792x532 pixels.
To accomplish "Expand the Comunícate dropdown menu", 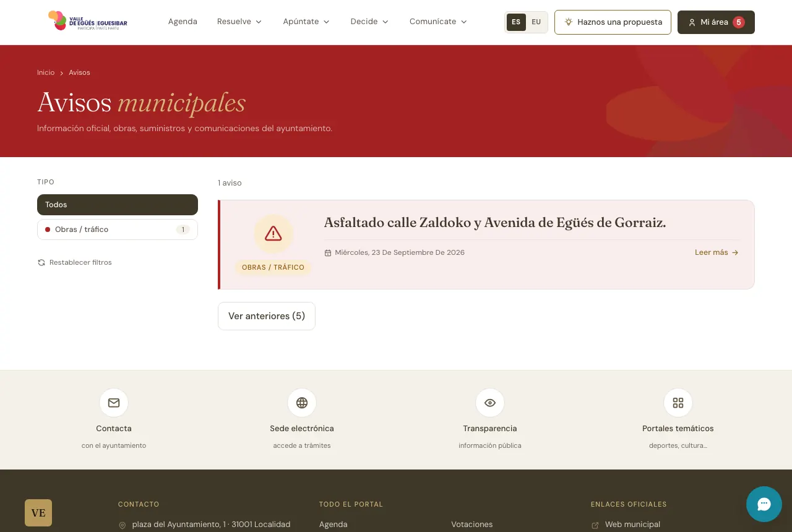I will (438, 22).
